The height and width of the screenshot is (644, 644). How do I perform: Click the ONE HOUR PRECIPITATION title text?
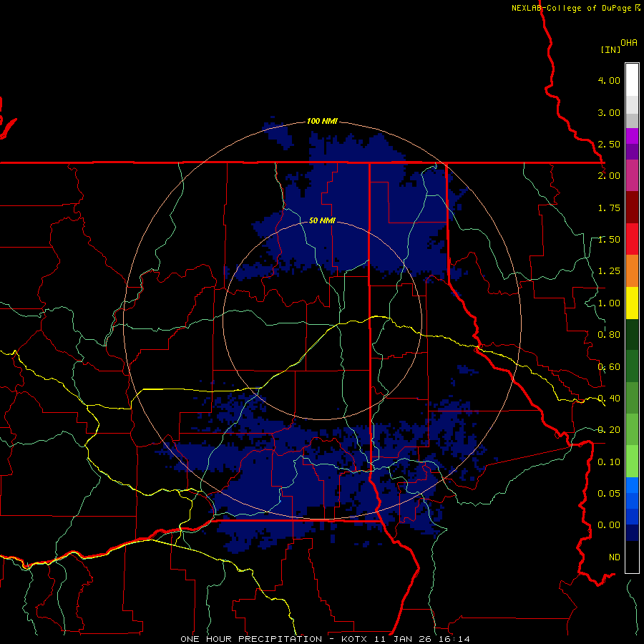tap(251, 639)
